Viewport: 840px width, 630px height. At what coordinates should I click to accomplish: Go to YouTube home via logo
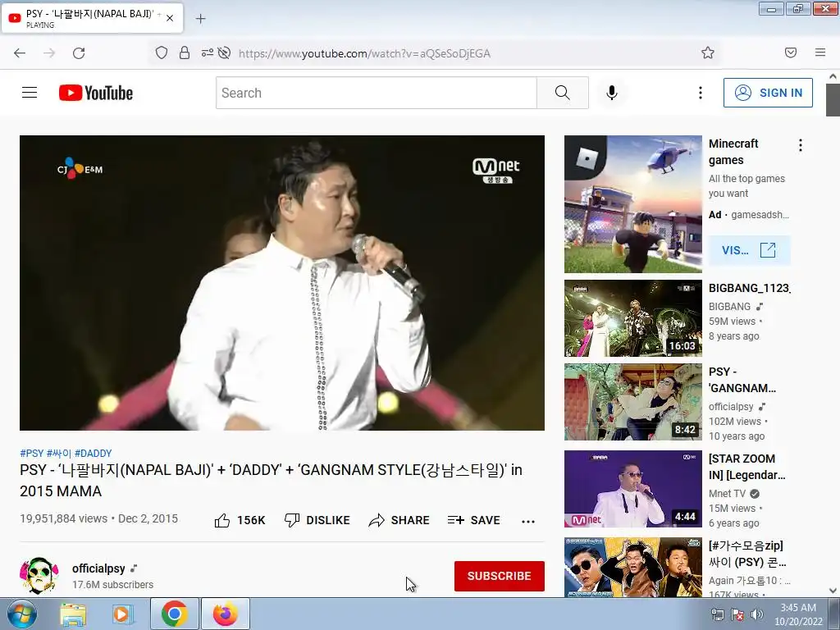(96, 93)
